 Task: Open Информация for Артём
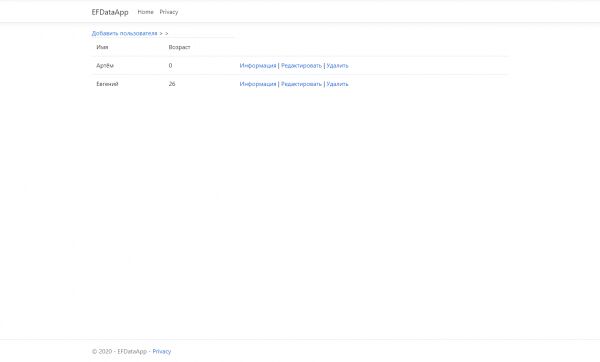258,65
